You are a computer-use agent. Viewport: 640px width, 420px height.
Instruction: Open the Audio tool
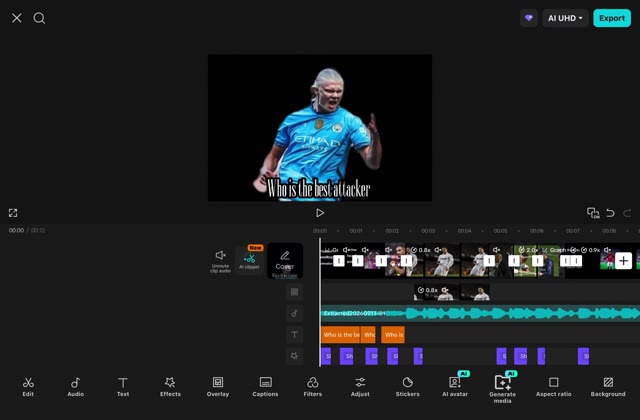click(76, 387)
